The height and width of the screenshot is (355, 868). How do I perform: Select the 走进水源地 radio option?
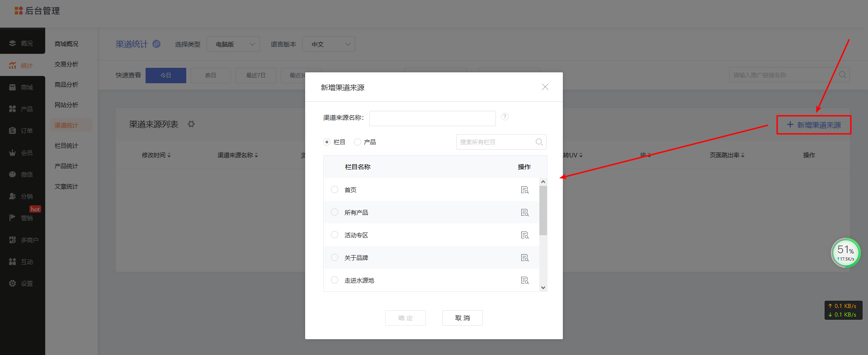pos(335,280)
